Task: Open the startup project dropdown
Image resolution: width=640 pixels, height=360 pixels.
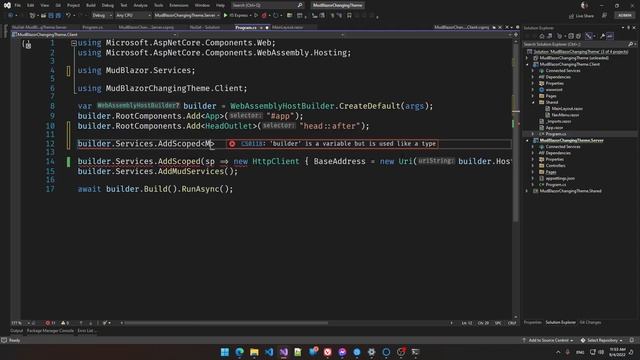Action: (x=187, y=16)
